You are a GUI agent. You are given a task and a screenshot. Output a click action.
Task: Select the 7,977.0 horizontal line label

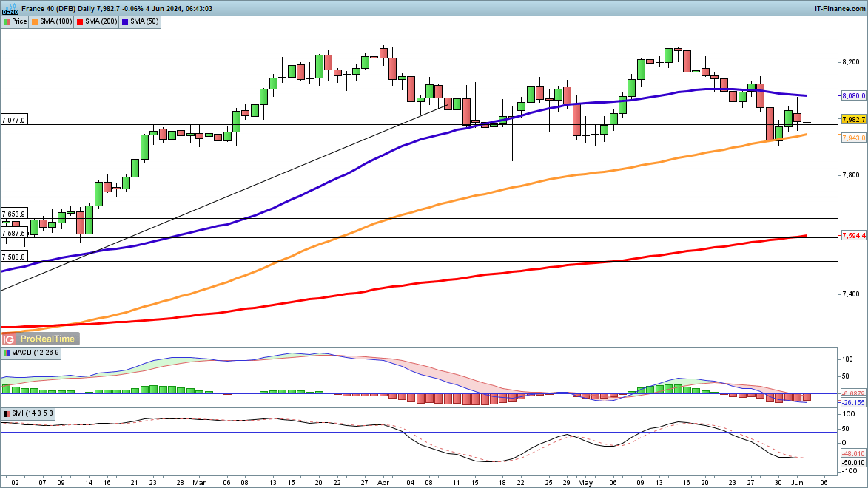(x=14, y=120)
